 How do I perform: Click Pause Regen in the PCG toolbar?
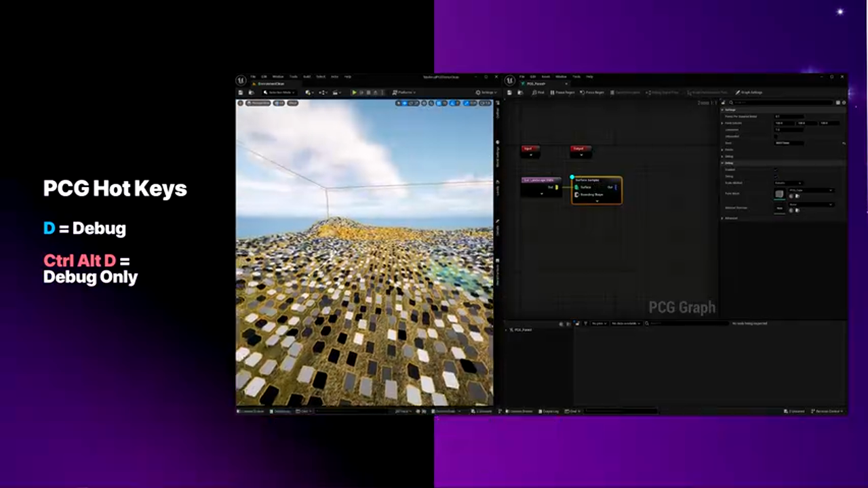click(562, 92)
